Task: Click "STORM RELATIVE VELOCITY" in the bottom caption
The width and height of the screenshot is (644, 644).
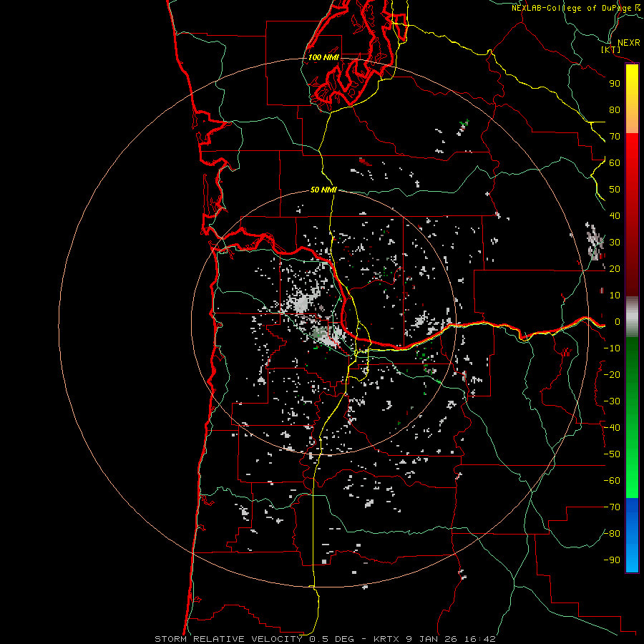Action: pos(228,639)
